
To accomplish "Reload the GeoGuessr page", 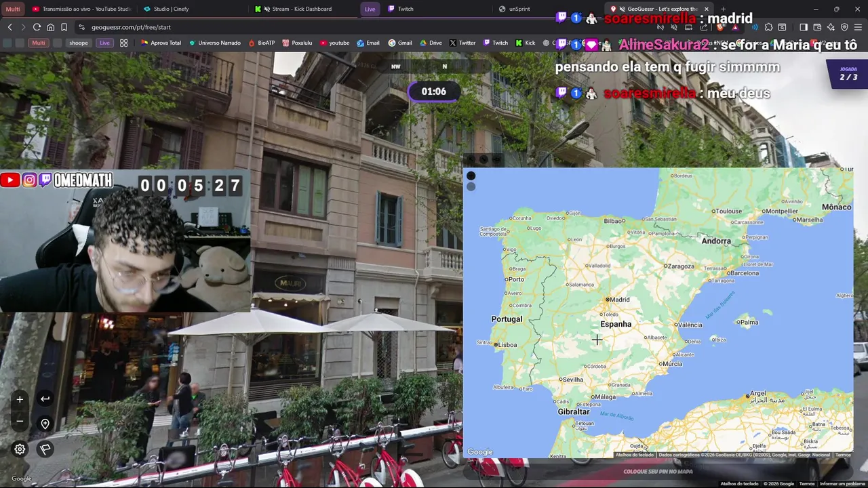I will (37, 27).
